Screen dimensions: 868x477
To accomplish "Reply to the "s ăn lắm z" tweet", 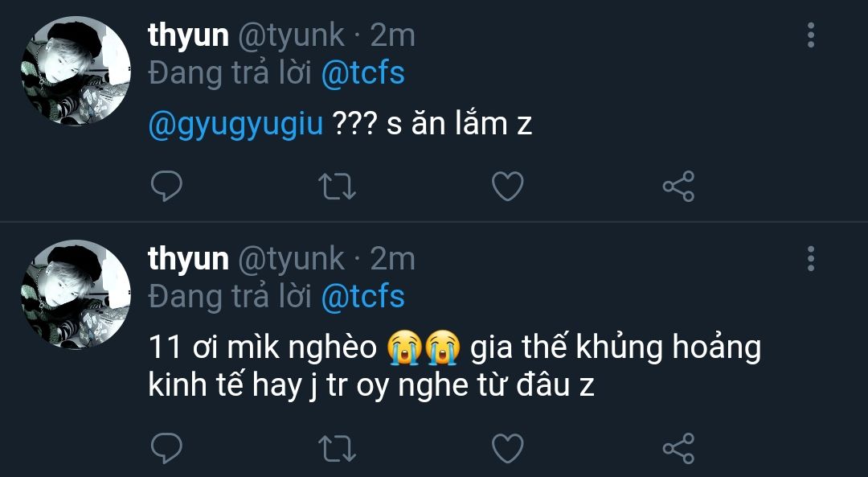I will pos(166,187).
